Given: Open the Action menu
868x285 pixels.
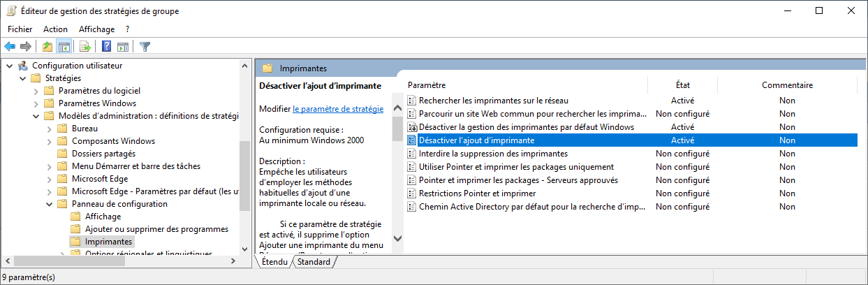Looking at the screenshot, I should click(x=55, y=29).
